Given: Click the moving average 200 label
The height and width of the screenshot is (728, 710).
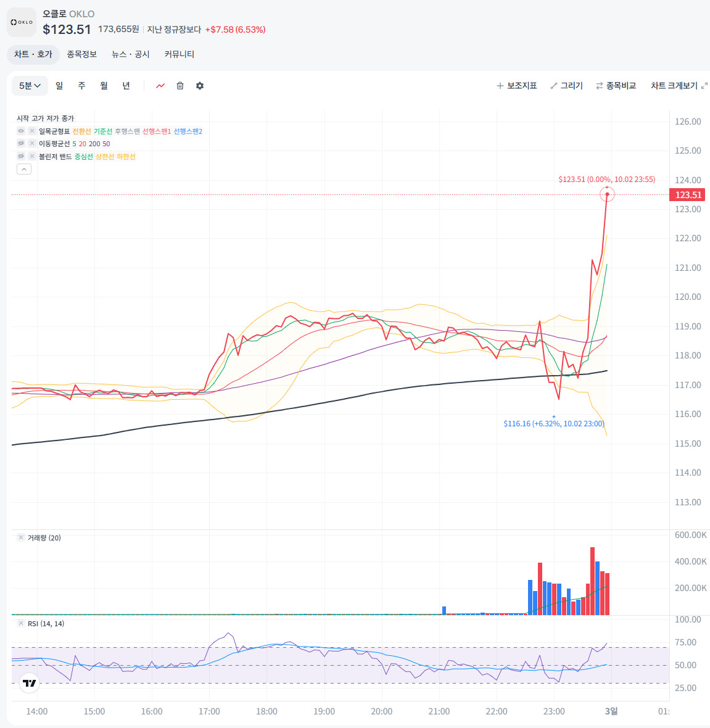Looking at the screenshot, I should (x=94, y=144).
